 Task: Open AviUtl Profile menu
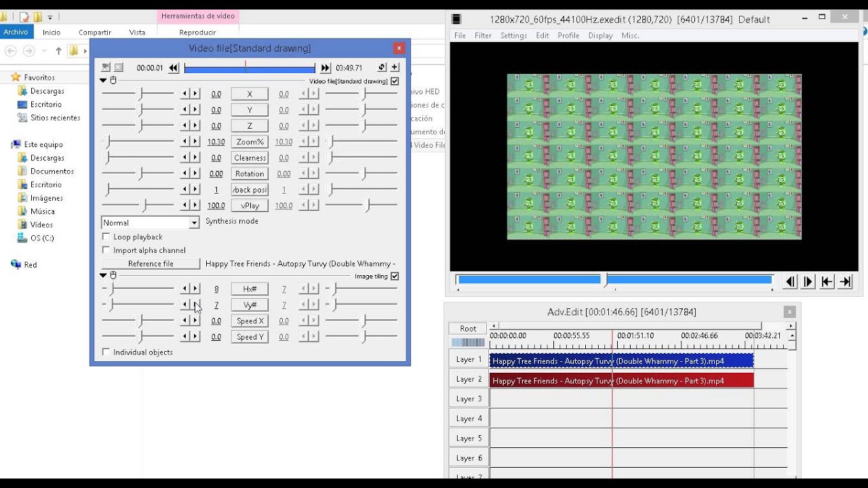pyautogui.click(x=568, y=35)
